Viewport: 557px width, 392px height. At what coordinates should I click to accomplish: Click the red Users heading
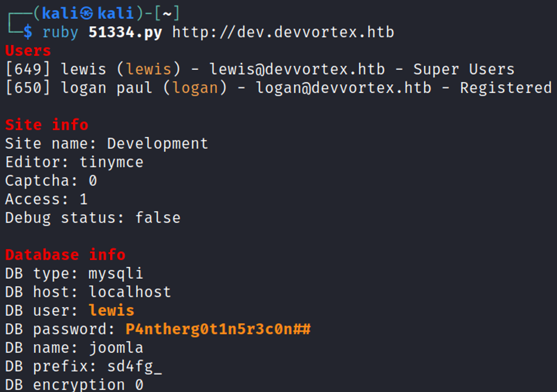coord(28,51)
